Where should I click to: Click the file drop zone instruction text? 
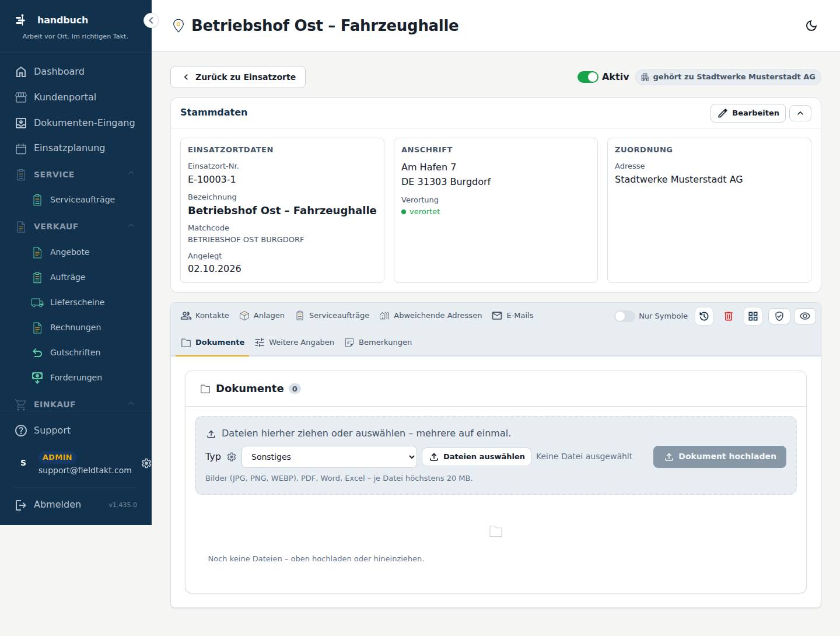click(366, 434)
